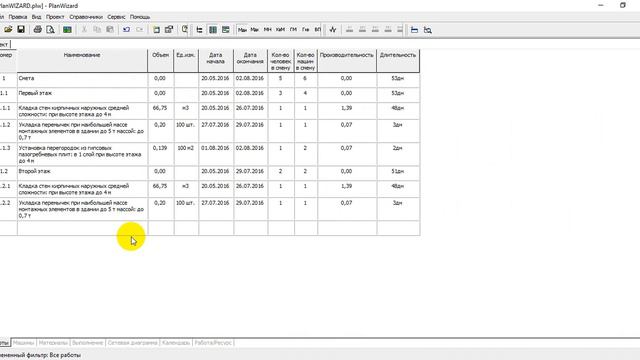The height and width of the screenshot is (360, 640).
Task: Click the 'МН' toolbar button
Action: (267, 30)
